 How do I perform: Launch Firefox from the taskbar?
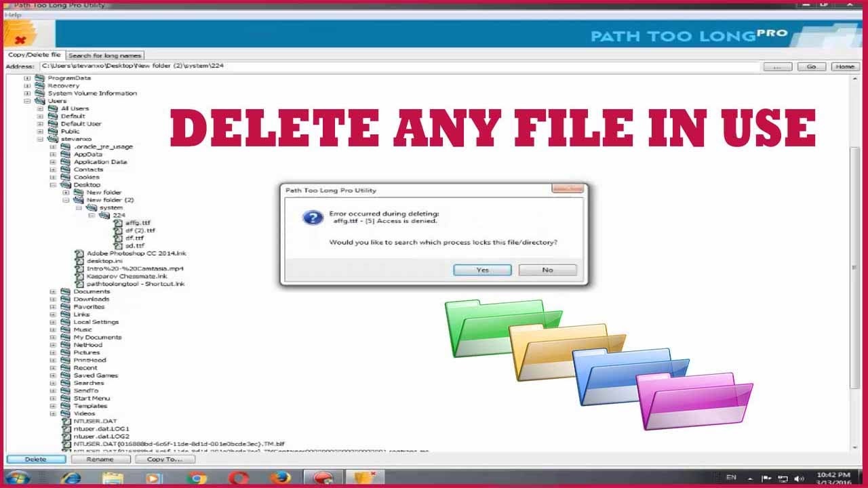coord(280,479)
